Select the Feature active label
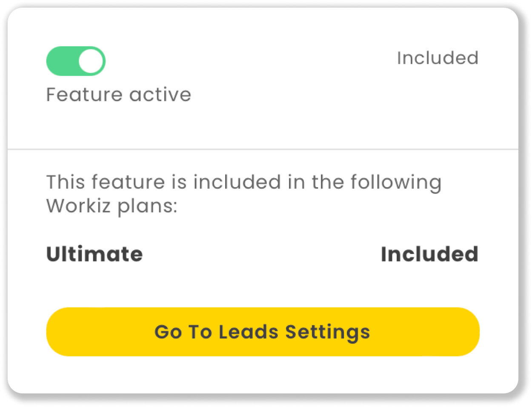Image resolution: width=532 pixels, height=407 pixels. tap(118, 94)
